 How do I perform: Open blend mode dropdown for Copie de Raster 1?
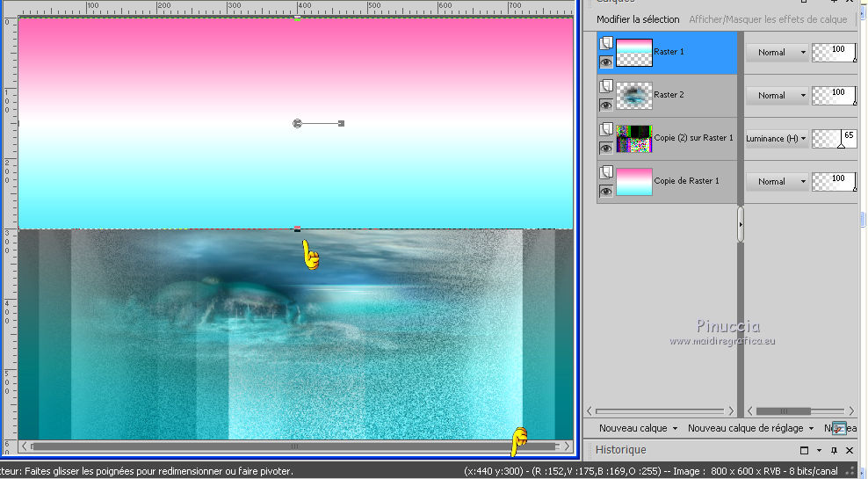coord(777,182)
